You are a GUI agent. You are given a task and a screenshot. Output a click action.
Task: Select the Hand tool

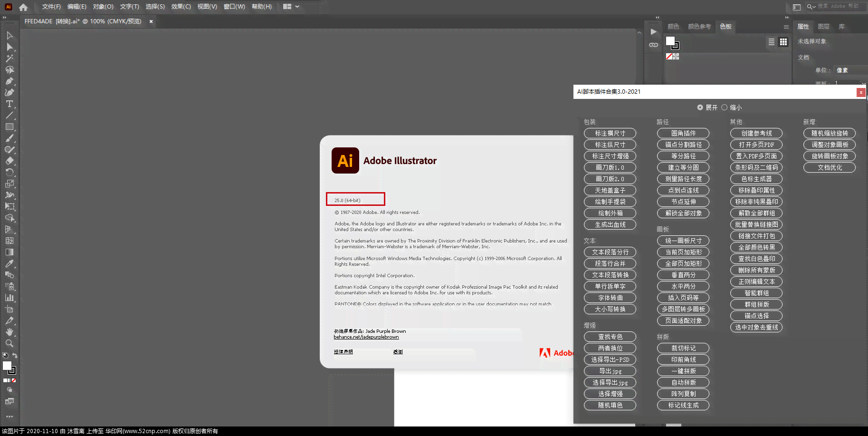10,332
